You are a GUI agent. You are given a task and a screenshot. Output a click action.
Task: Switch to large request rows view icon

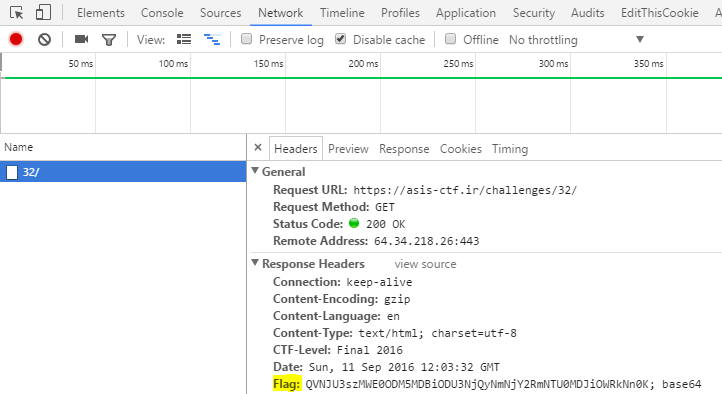coord(184,40)
